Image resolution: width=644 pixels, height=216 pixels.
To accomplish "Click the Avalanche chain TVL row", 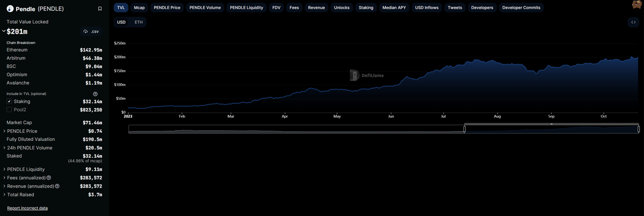I will click(x=54, y=83).
